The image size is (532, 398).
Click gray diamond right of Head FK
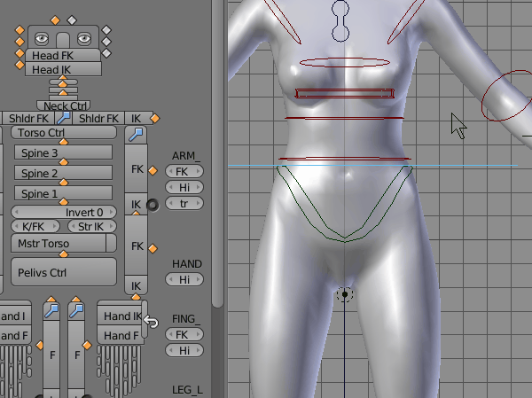pyautogui.click(x=106, y=53)
